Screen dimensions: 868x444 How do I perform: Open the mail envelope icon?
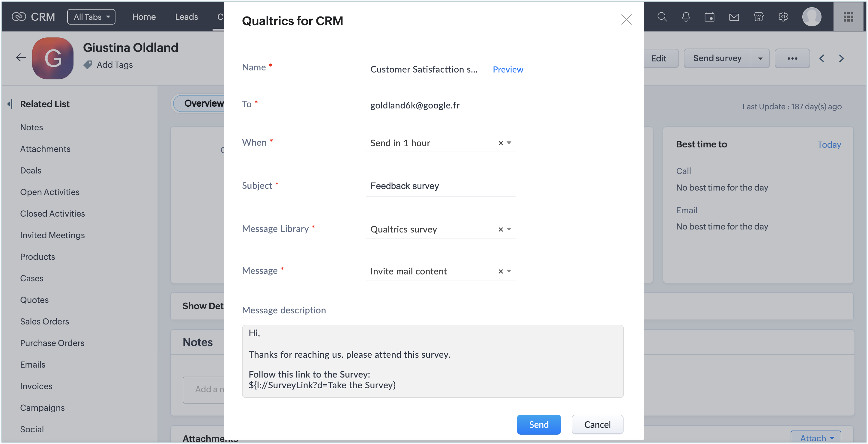click(734, 17)
